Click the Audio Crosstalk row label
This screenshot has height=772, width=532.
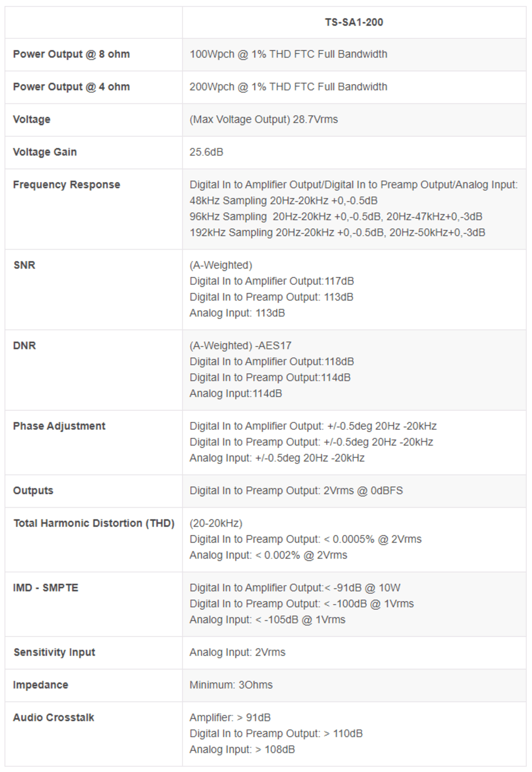coord(54,718)
